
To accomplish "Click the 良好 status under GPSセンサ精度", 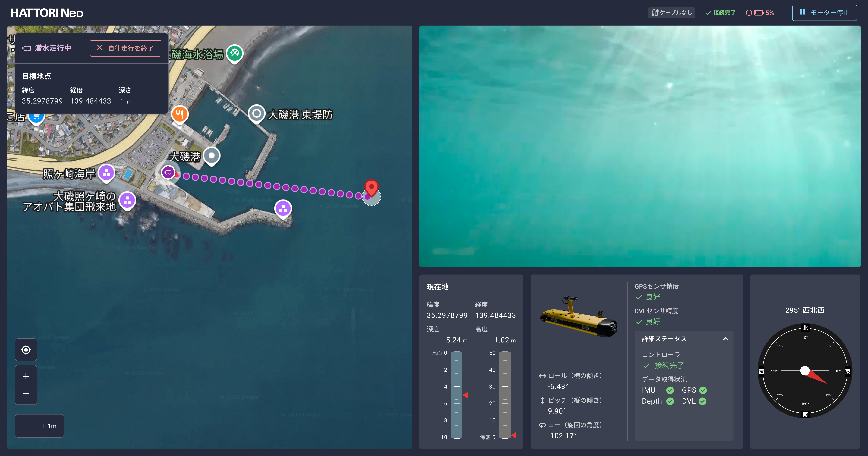I will 648,297.
